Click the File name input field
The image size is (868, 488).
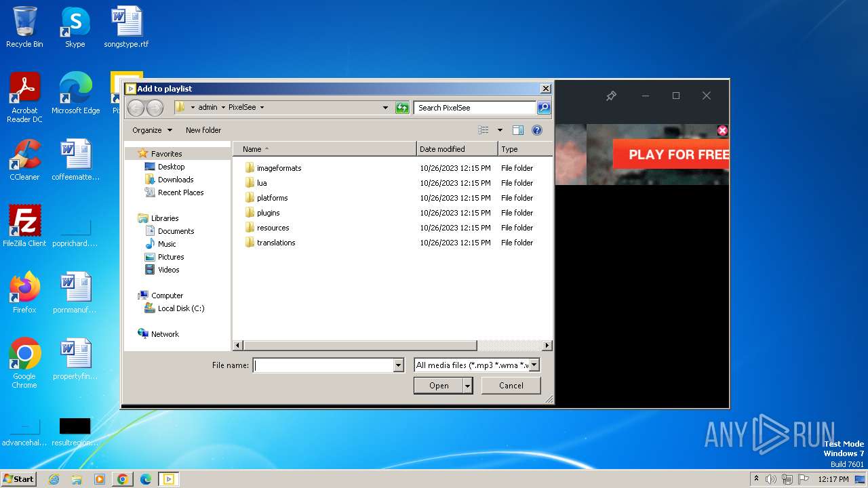(x=323, y=365)
